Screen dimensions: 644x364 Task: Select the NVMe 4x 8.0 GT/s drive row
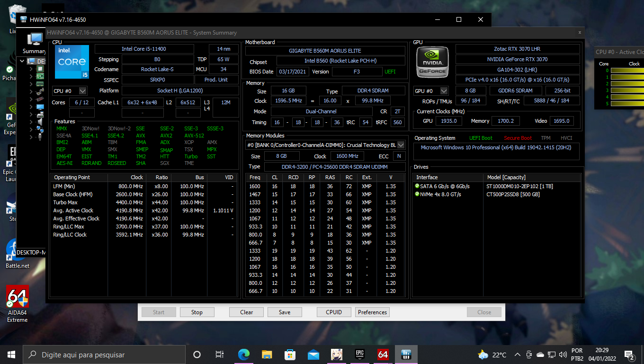tap(496, 194)
